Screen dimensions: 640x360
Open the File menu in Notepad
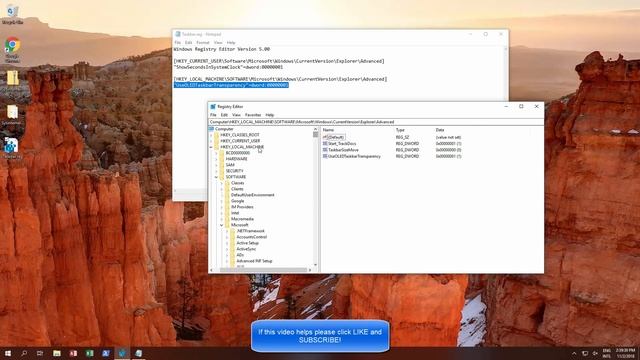pyautogui.click(x=178, y=42)
